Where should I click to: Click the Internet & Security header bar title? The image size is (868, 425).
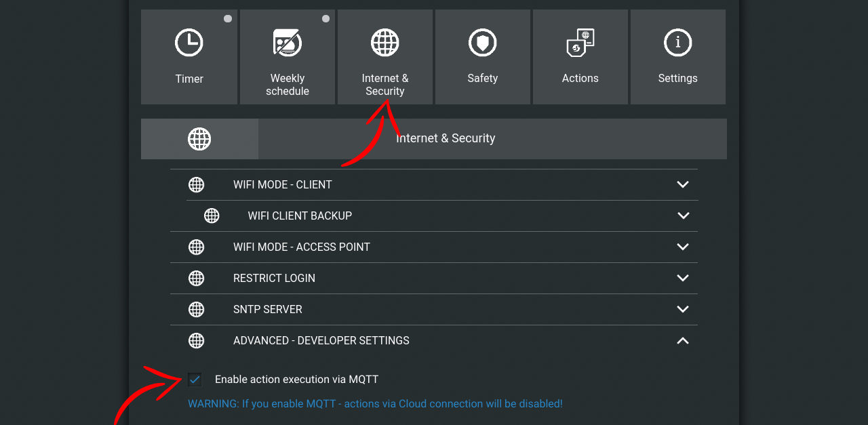click(x=446, y=138)
